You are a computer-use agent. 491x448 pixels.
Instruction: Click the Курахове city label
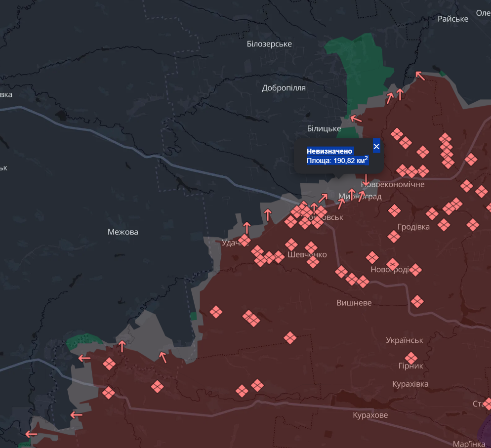coord(370,415)
